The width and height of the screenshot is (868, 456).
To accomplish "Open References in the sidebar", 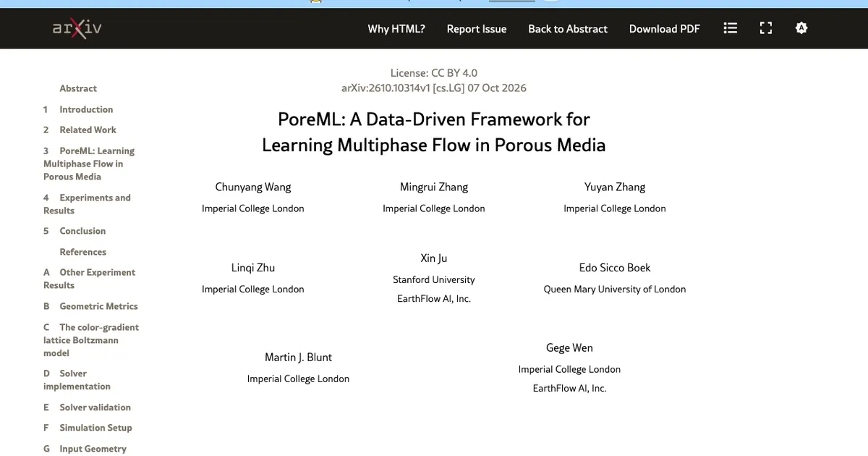I will (83, 252).
